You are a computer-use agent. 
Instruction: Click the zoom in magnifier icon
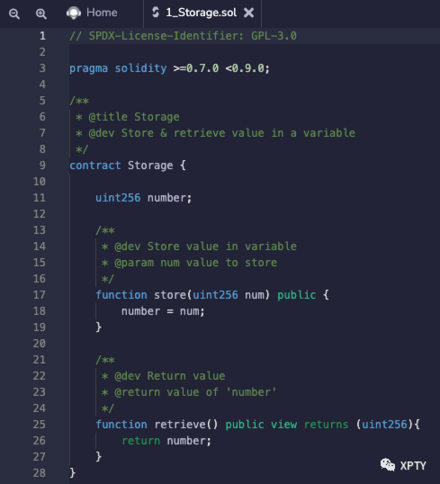click(x=41, y=14)
